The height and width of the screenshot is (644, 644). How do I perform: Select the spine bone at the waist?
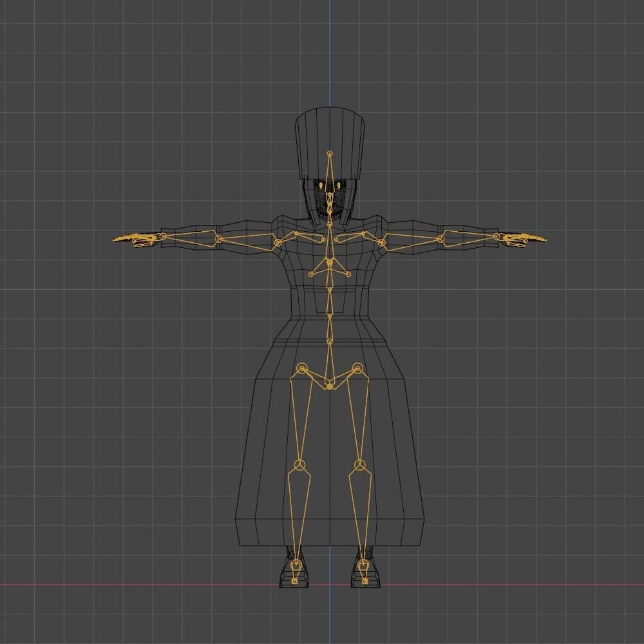(330, 301)
